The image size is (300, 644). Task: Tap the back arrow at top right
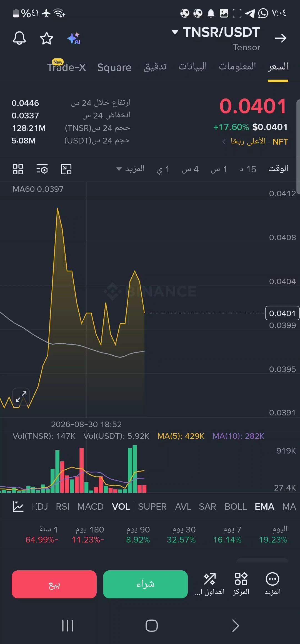pyautogui.click(x=280, y=38)
